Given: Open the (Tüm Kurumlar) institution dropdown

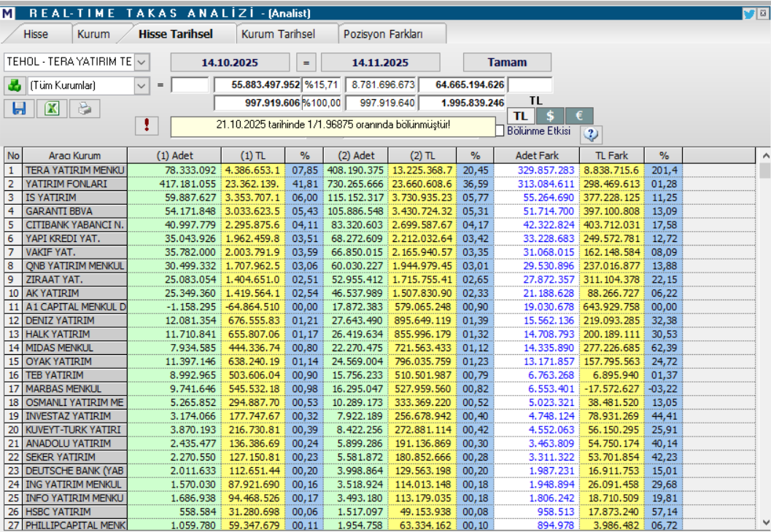Looking at the screenshot, I should (142, 85).
